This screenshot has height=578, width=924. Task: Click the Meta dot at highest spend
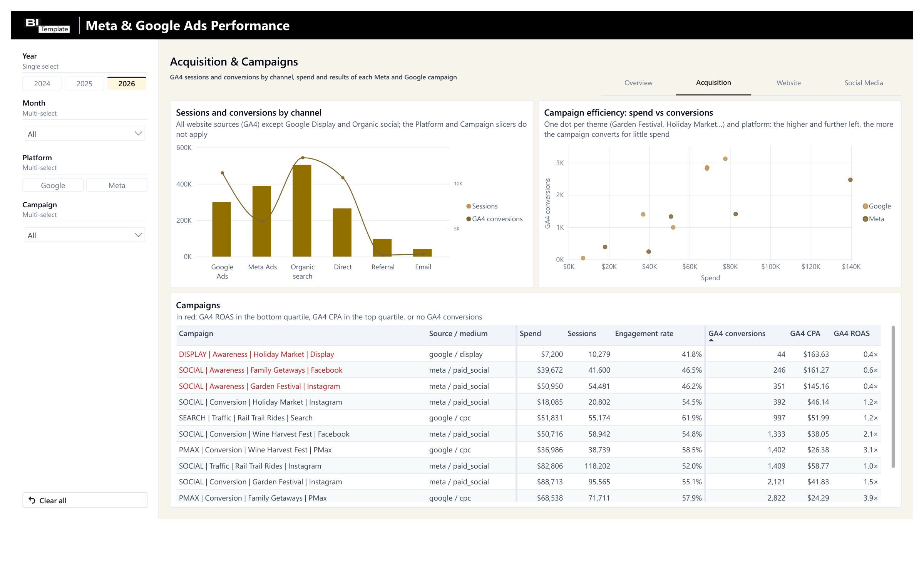tap(850, 180)
